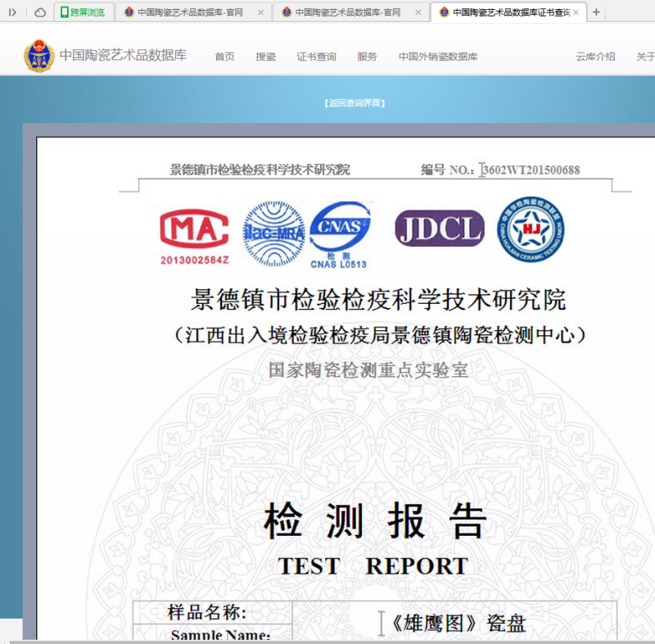Click the sidebar toggle arrow icon in tab bar

(x=12, y=12)
